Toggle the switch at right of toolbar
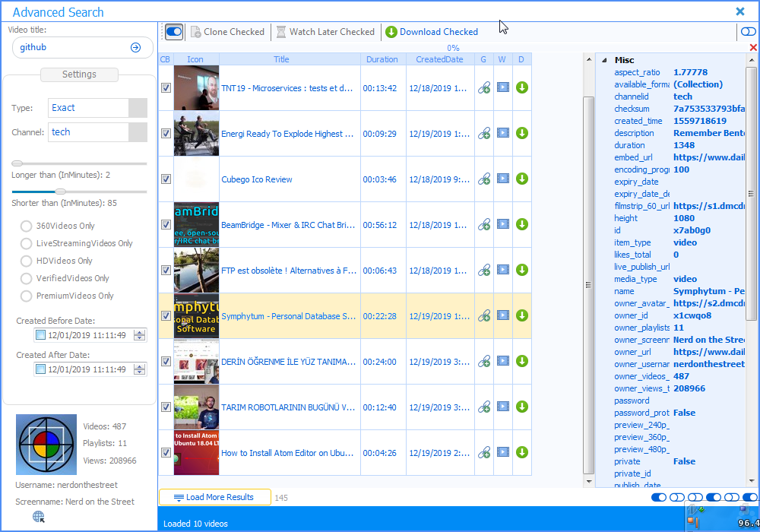Image resolution: width=760 pixels, height=532 pixels. 748,32
